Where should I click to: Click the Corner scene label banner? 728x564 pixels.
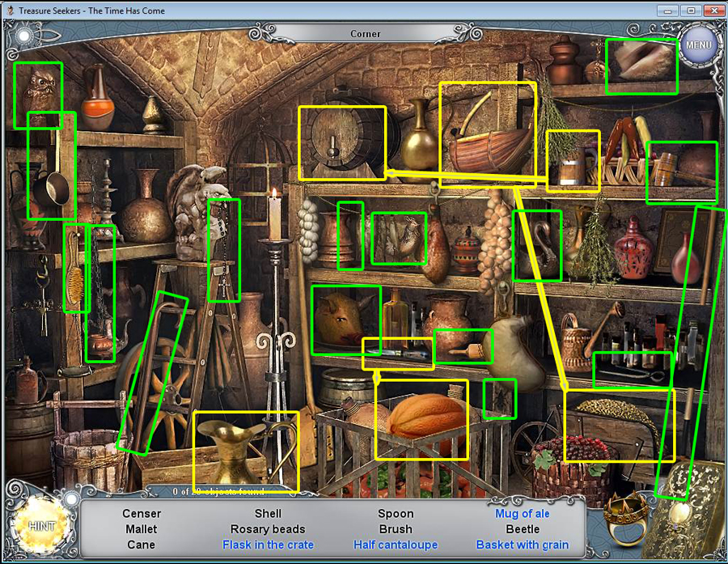tap(365, 34)
